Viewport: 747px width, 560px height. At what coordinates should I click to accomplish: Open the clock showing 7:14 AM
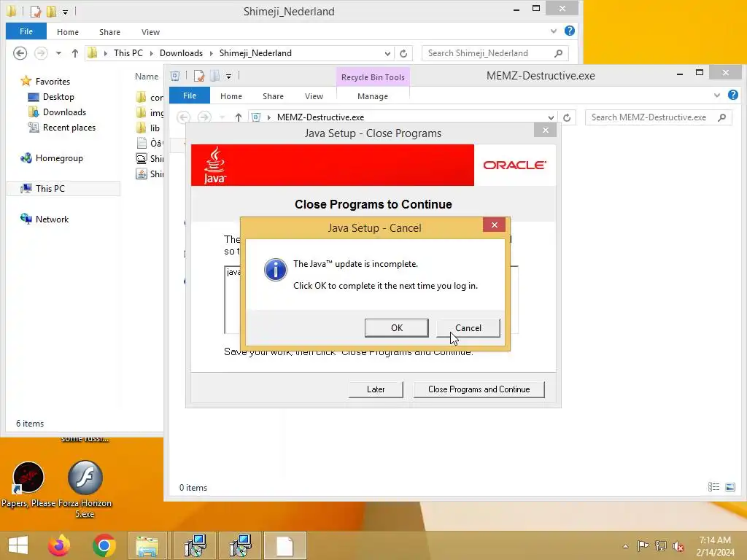click(715, 545)
